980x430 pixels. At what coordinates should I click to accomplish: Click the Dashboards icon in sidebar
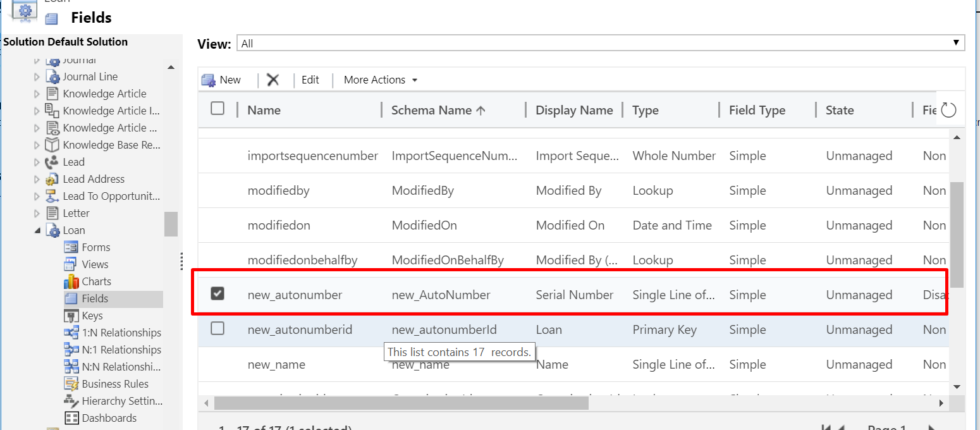(x=71, y=418)
